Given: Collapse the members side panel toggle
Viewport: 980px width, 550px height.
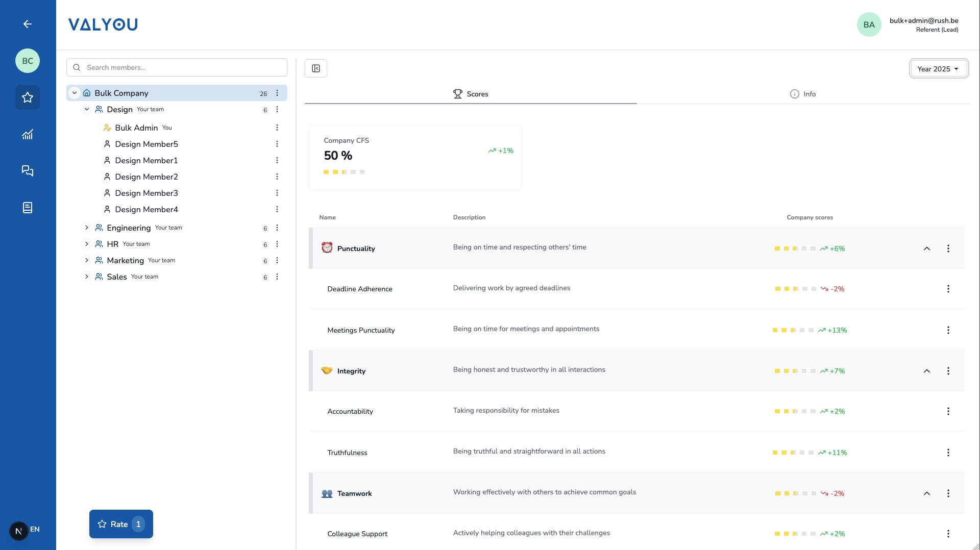Looking at the screenshot, I should (316, 68).
